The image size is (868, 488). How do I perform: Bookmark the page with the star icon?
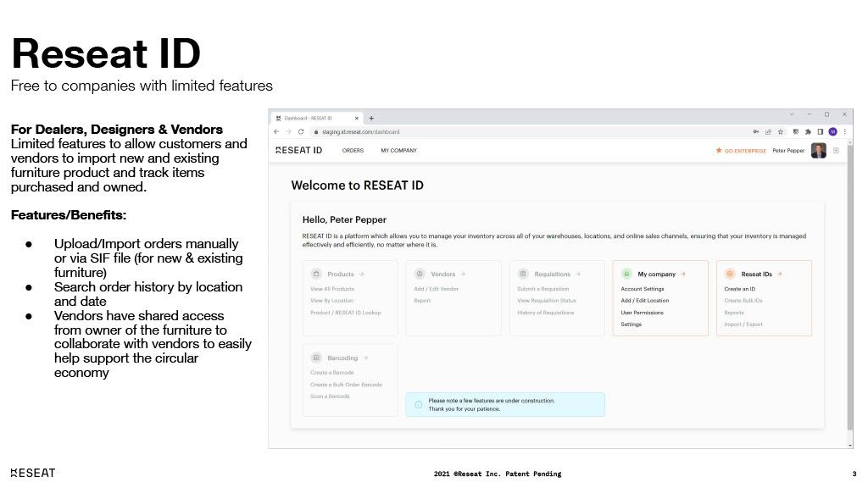click(x=781, y=131)
